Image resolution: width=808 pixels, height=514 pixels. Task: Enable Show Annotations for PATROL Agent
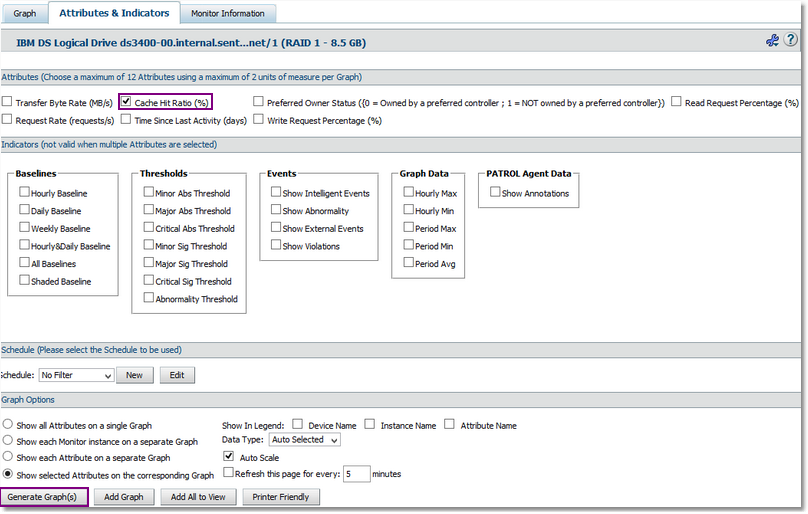[495, 192]
